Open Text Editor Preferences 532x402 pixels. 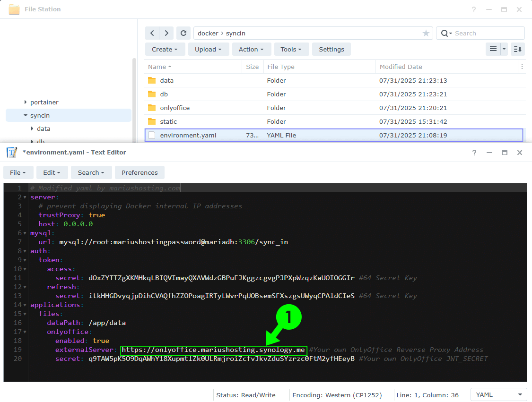pyautogui.click(x=140, y=172)
